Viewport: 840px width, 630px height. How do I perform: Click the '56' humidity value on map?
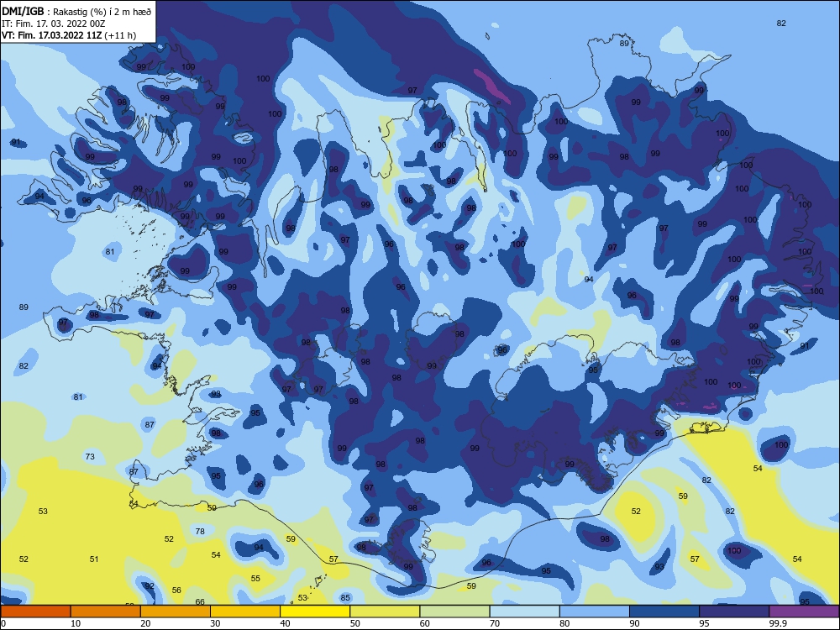[176, 591]
